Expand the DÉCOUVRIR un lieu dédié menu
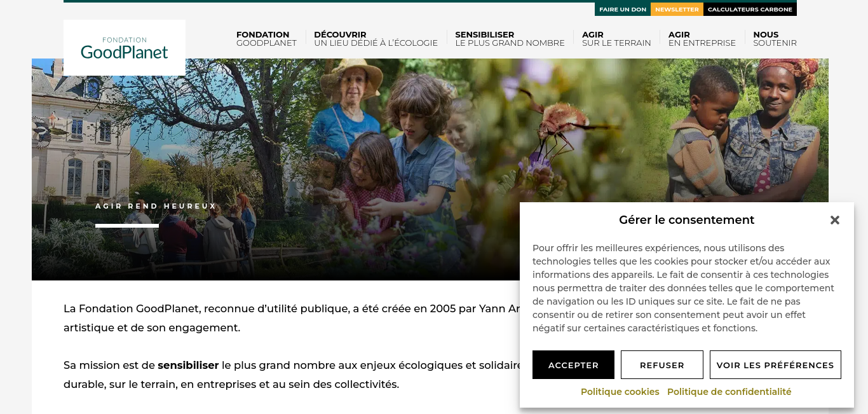 point(376,39)
